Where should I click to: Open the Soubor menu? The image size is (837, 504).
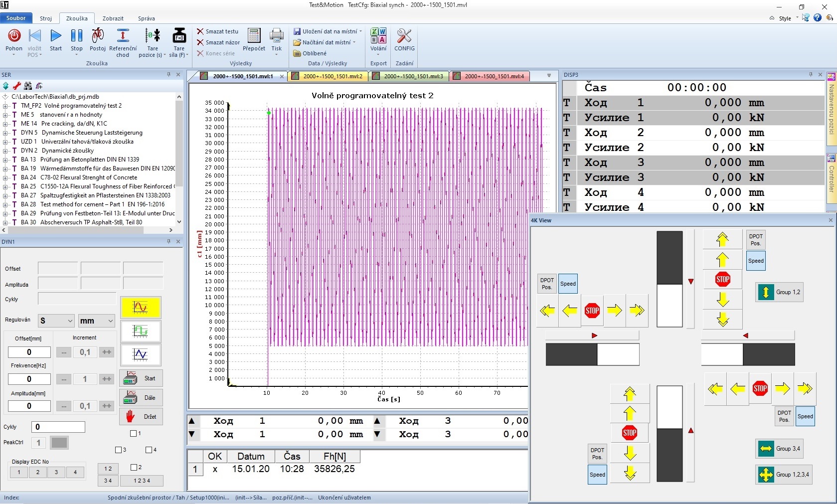[16, 18]
